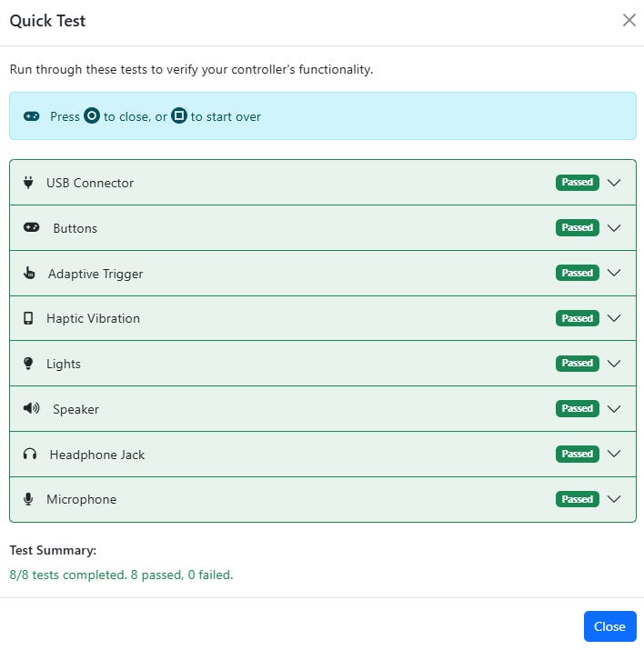Click the Passed badge for Lights
The image size is (644, 650).
pyautogui.click(x=577, y=364)
